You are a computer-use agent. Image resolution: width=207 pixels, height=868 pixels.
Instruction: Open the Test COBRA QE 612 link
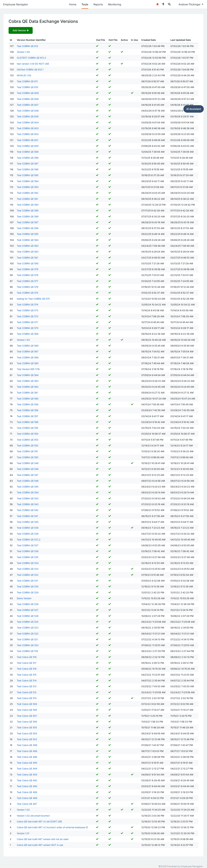27,46
